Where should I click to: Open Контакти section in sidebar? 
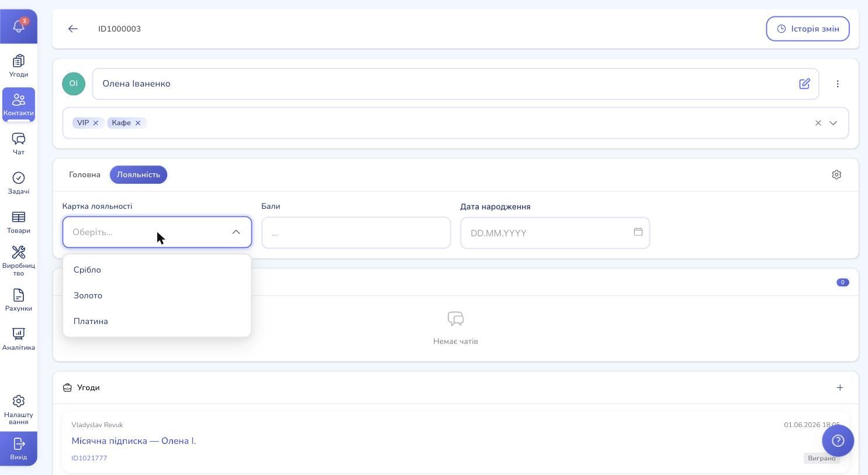point(19,105)
